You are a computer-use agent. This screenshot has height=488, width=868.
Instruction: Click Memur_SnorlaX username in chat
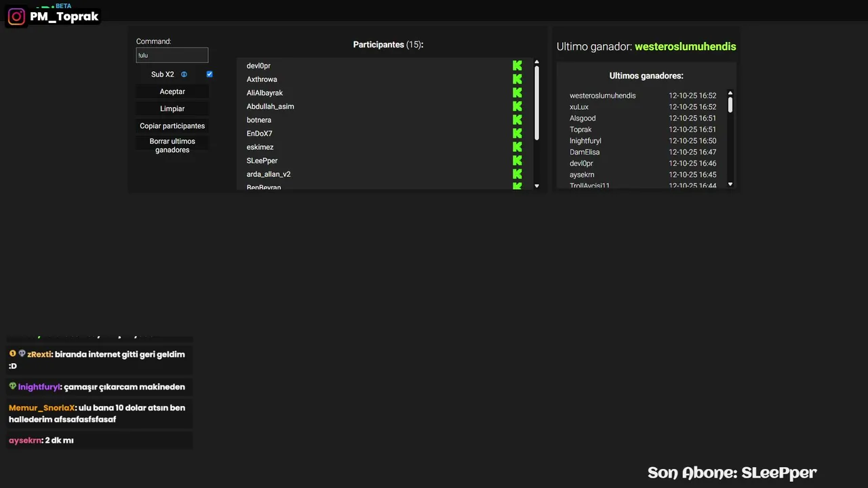coord(41,407)
